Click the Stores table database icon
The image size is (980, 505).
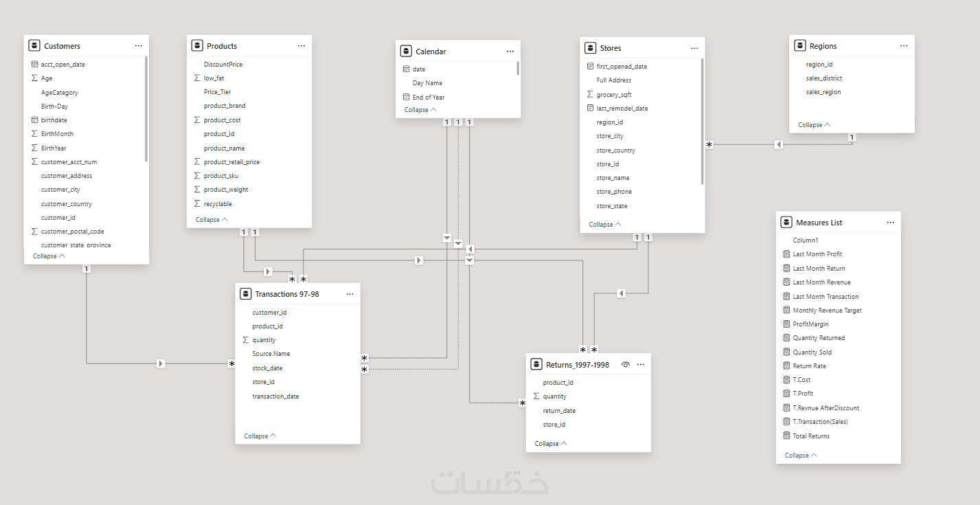(590, 48)
